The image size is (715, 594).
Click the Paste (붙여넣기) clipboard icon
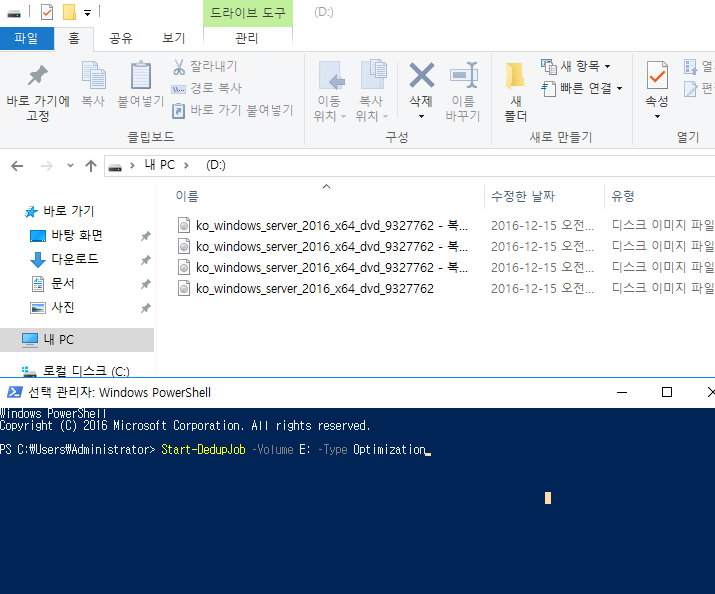140,75
